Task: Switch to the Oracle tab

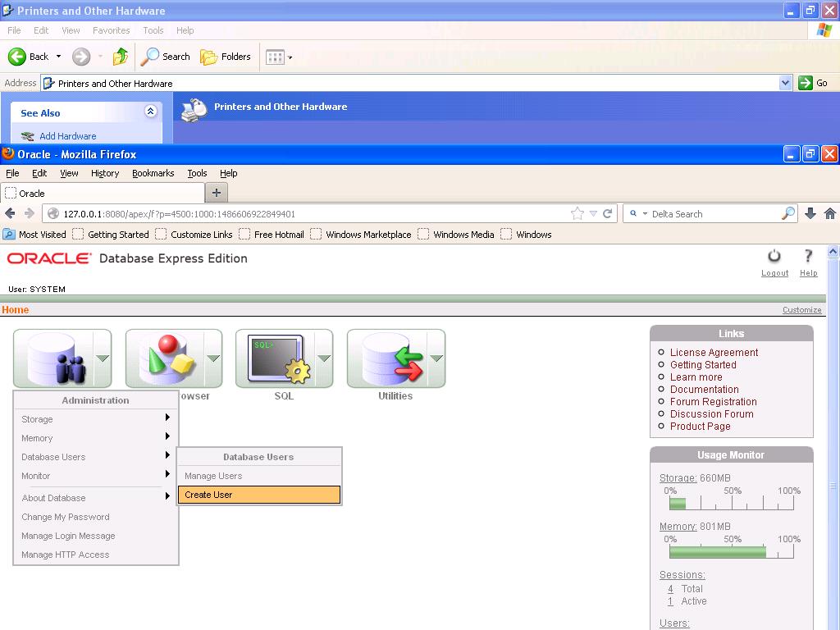Action: 103,194
